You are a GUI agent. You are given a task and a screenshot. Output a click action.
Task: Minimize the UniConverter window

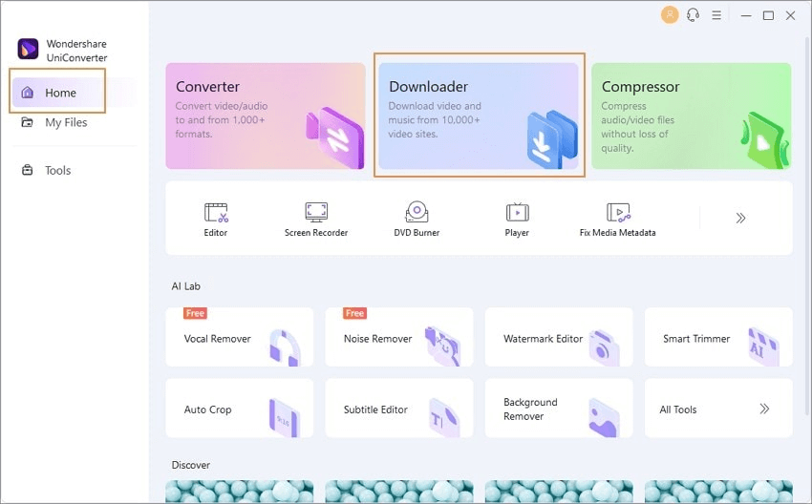pos(746,15)
